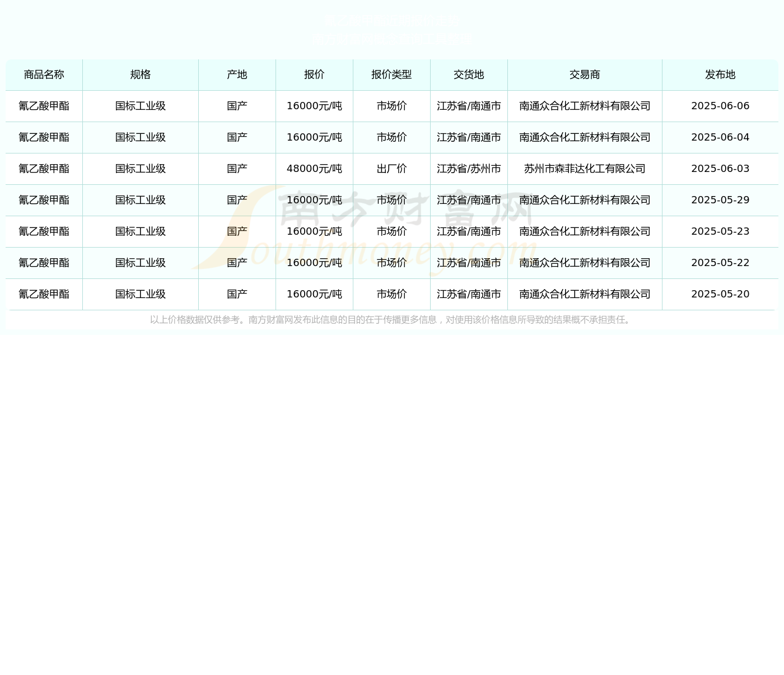
Task: Click 南通众合化工新材料有限公司 in the 2025-05-29 row
Action: pos(585,200)
